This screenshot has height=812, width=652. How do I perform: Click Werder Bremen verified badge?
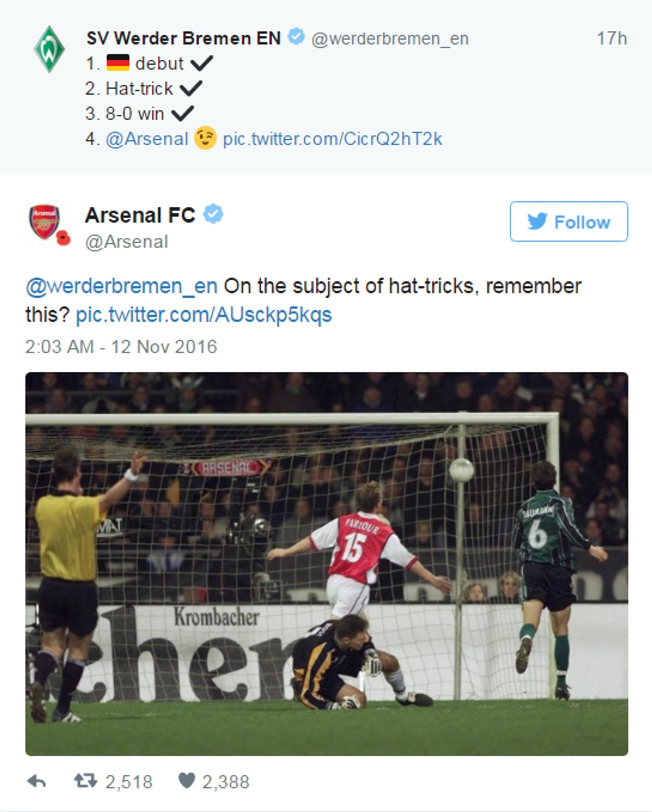coord(296,37)
